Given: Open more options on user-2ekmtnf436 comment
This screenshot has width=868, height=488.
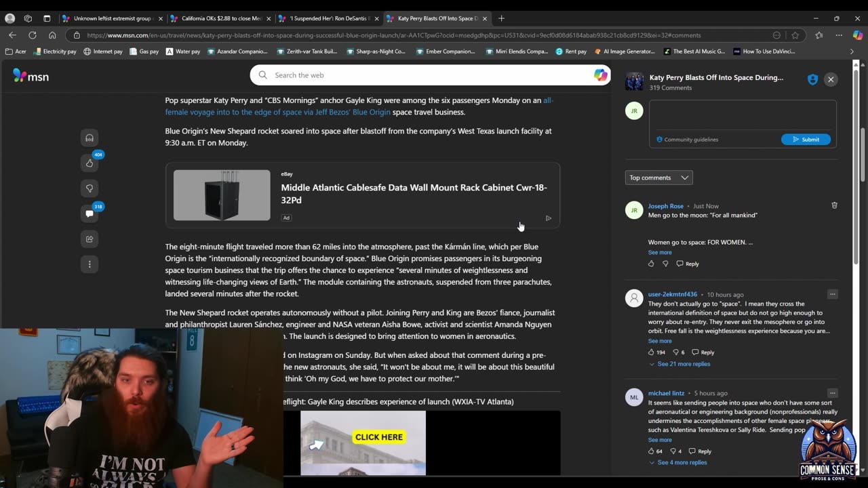Looking at the screenshot, I should [x=832, y=294].
